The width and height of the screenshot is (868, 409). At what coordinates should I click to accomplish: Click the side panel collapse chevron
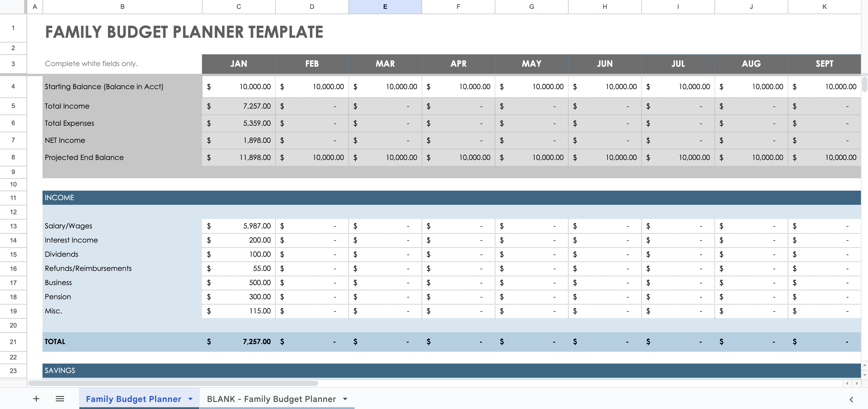click(x=851, y=400)
